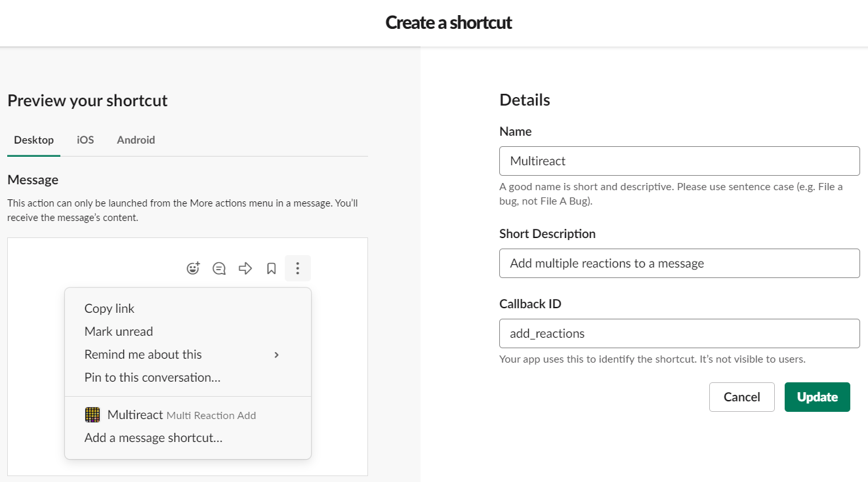Switch to the Desktop preview tab
This screenshot has width=868, height=482.
tap(33, 140)
